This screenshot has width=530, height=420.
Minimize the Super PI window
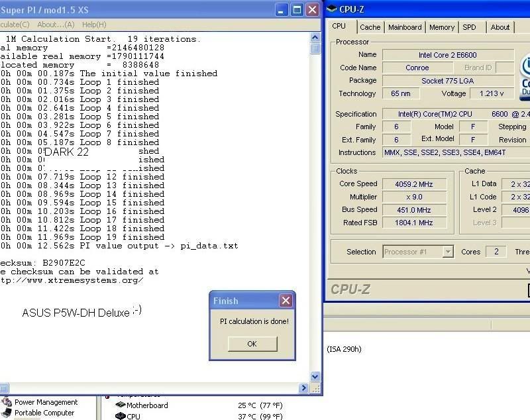pos(281,10)
